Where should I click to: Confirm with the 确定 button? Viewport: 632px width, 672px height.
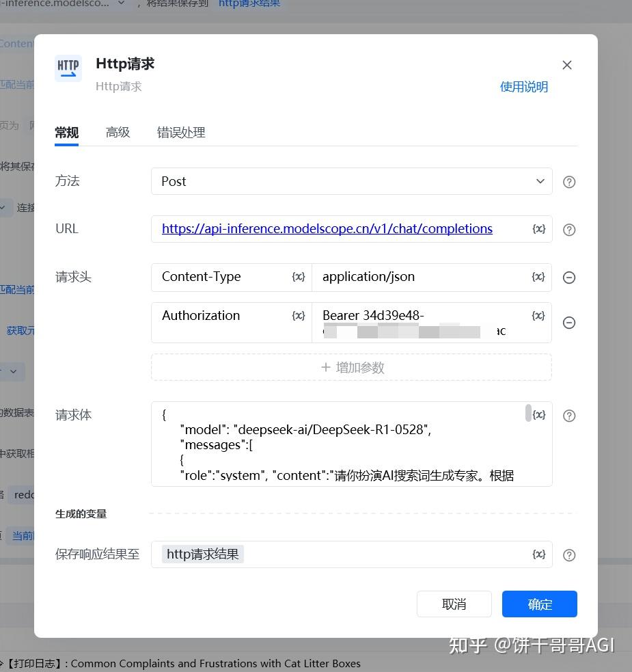click(x=540, y=604)
